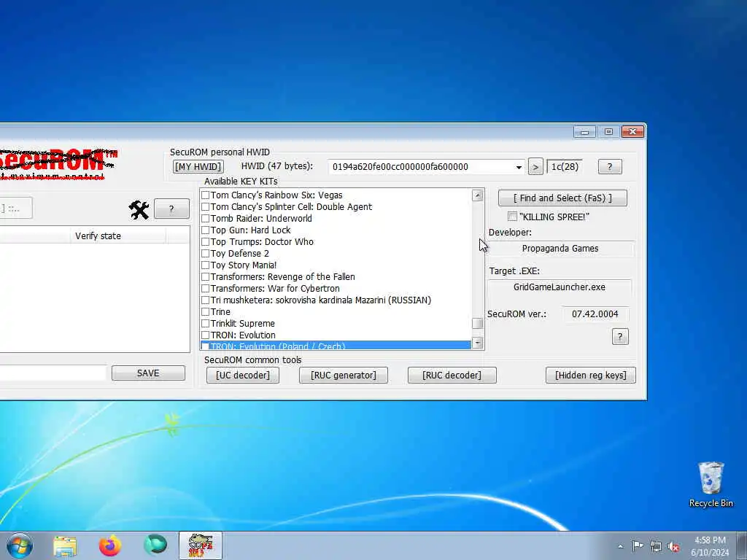Screen dimensions: 747x560
Task: Check Tom Clancy's Splinter Cell: Double Agent
Action: point(205,206)
